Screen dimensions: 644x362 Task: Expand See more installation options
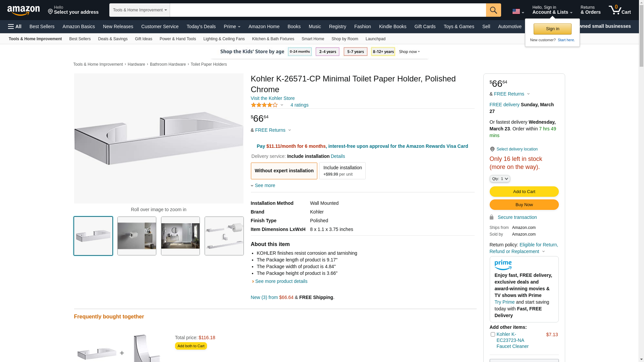264,185
